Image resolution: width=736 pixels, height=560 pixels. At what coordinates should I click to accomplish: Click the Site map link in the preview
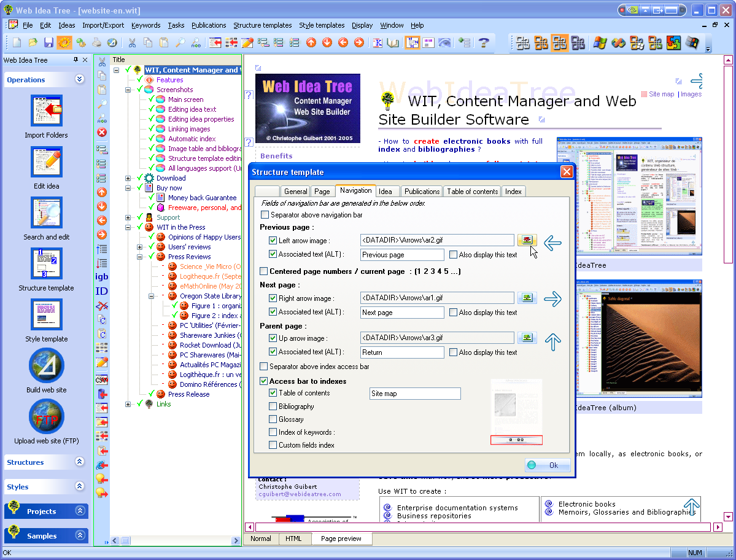pos(662,94)
